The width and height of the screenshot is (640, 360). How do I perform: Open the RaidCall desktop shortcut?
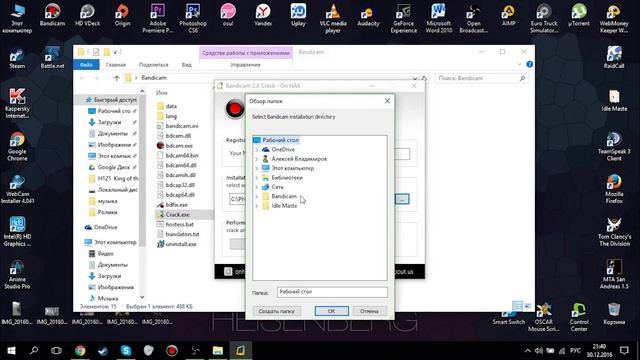614,57
